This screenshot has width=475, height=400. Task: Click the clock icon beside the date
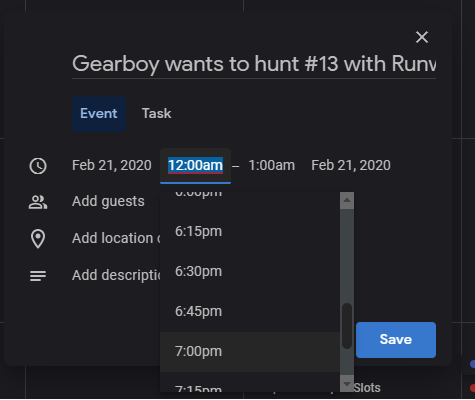pos(38,166)
